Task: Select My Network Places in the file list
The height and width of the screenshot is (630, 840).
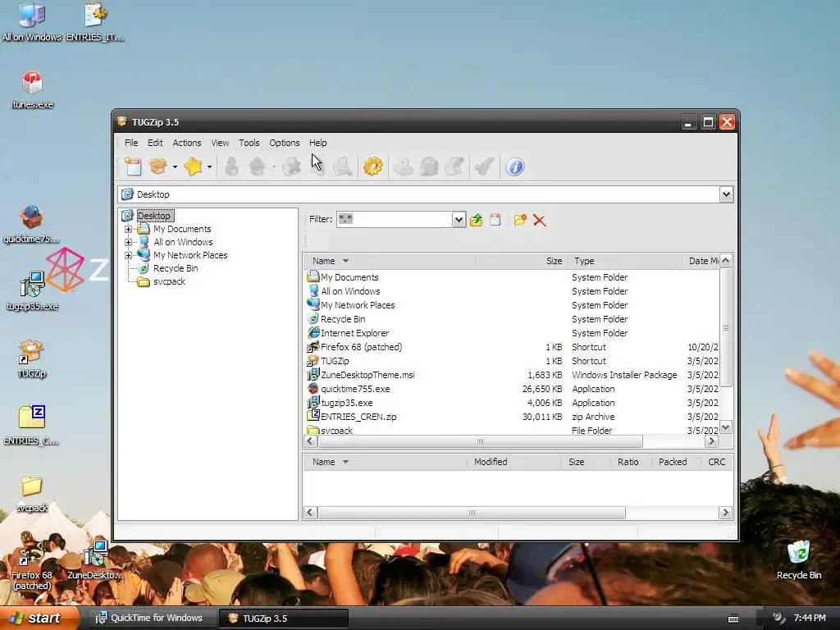Action: (x=512, y=305)
